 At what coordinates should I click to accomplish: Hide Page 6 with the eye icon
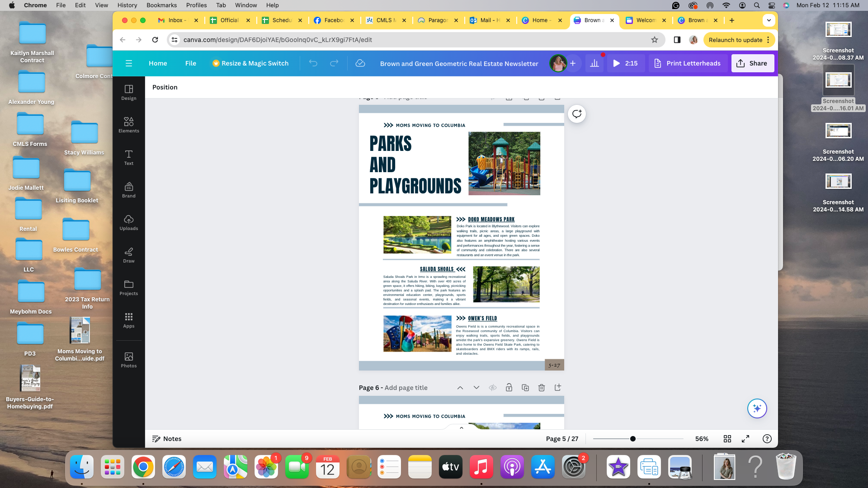click(493, 388)
